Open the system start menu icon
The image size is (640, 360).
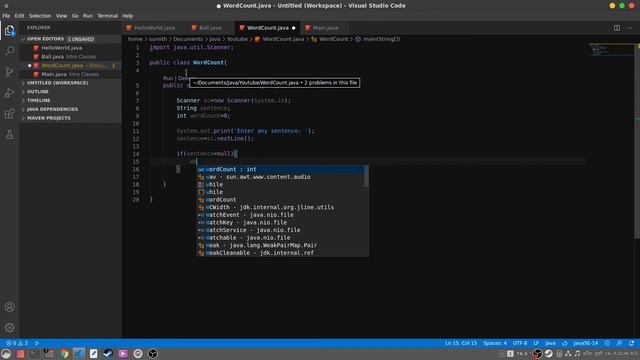6,353
